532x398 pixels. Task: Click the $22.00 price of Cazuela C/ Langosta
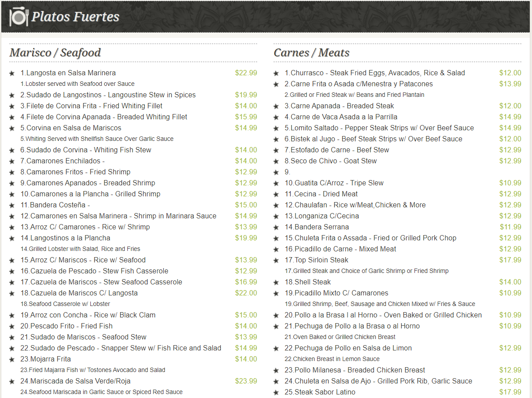point(246,293)
